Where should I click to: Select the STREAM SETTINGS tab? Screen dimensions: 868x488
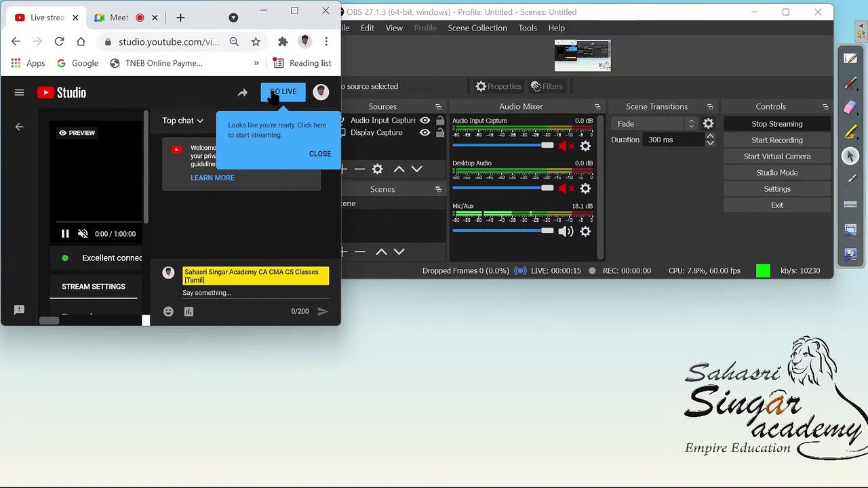tap(94, 287)
